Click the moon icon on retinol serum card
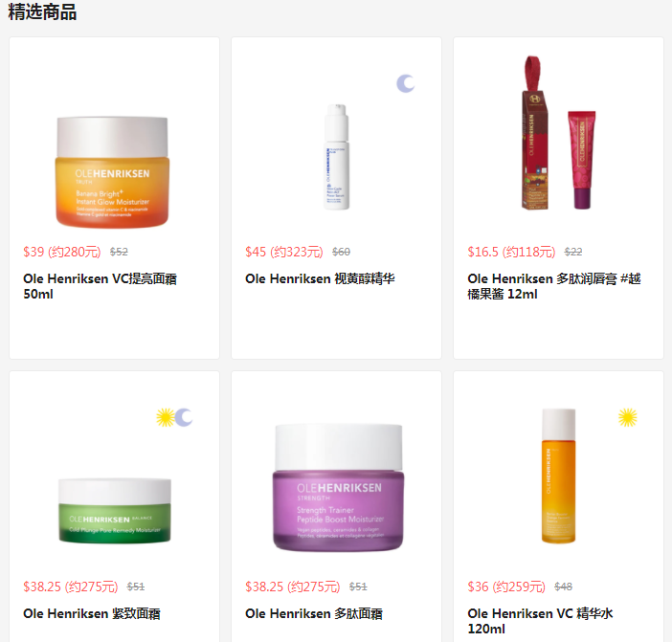The image size is (672, 642). point(406,83)
